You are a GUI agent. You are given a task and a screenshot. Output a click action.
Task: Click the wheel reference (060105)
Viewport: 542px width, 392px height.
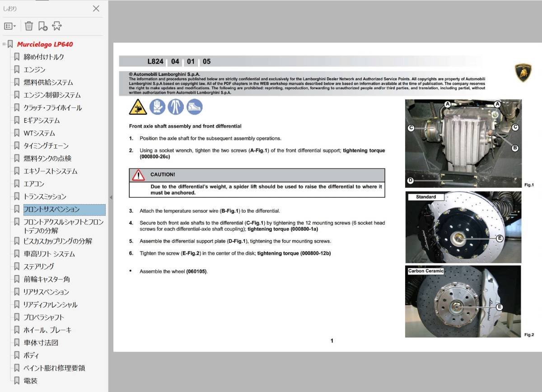tap(196, 271)
